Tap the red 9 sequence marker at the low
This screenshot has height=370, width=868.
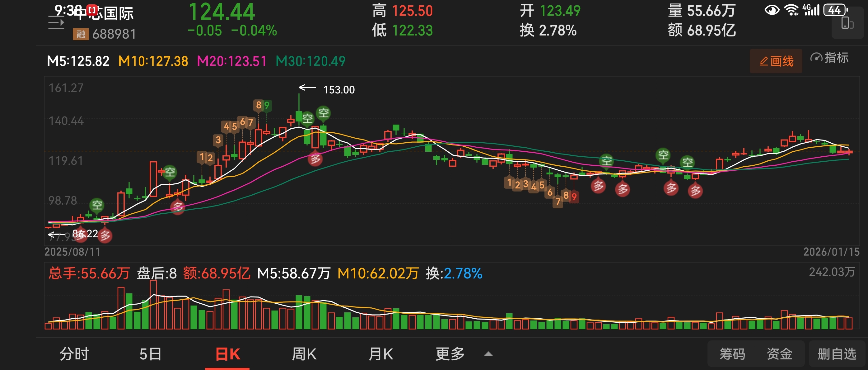click(574, 196)
